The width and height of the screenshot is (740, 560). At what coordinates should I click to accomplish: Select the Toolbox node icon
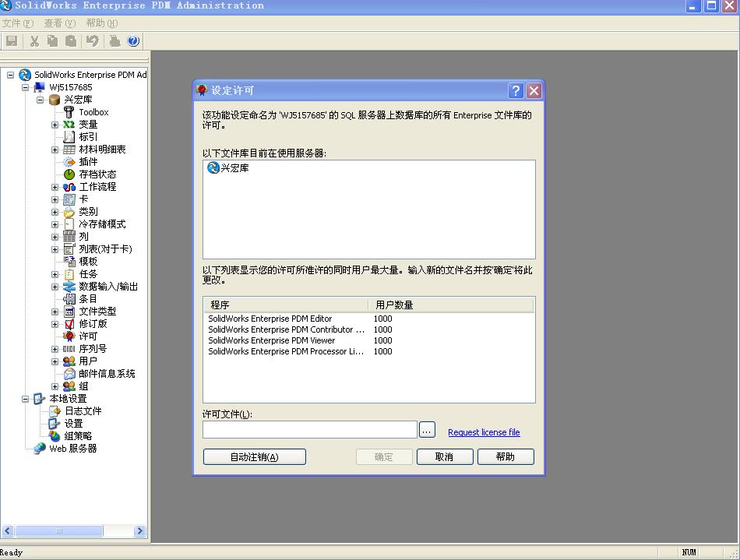click(x=69, y=112)
